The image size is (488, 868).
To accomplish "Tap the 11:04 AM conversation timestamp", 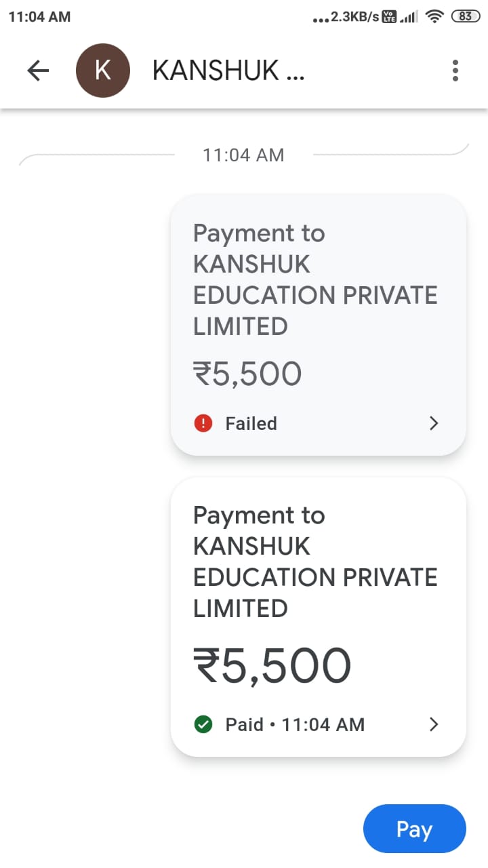I will [x=243, y=155].
